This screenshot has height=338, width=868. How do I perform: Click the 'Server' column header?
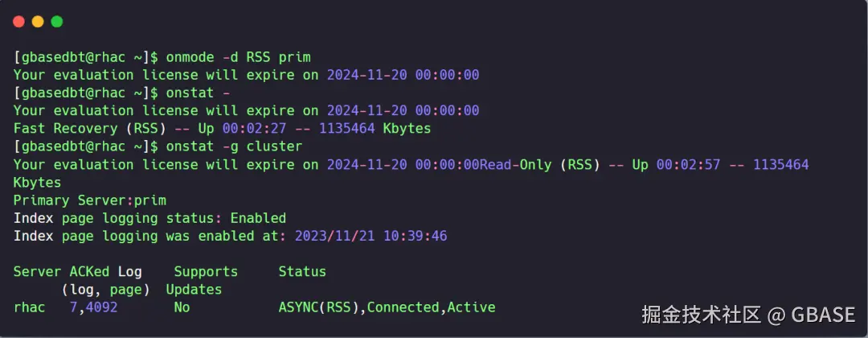coord(37,271)
